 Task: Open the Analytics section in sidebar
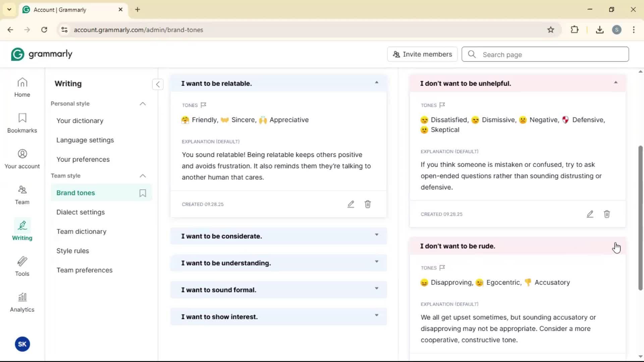(22, 302)
